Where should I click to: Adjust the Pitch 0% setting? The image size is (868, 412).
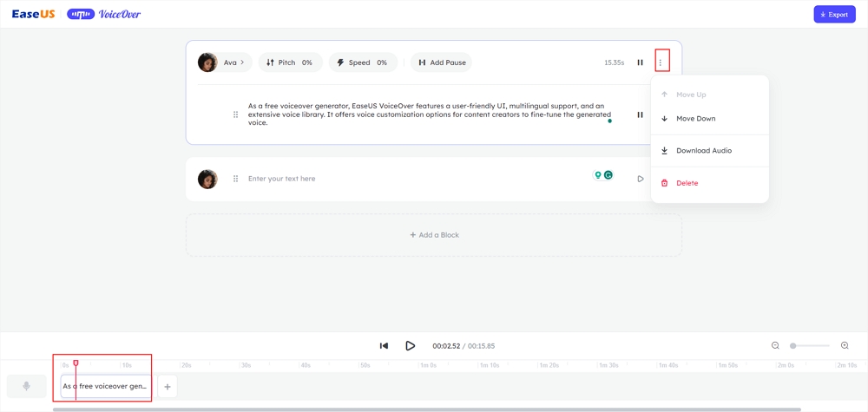point(290,62)
